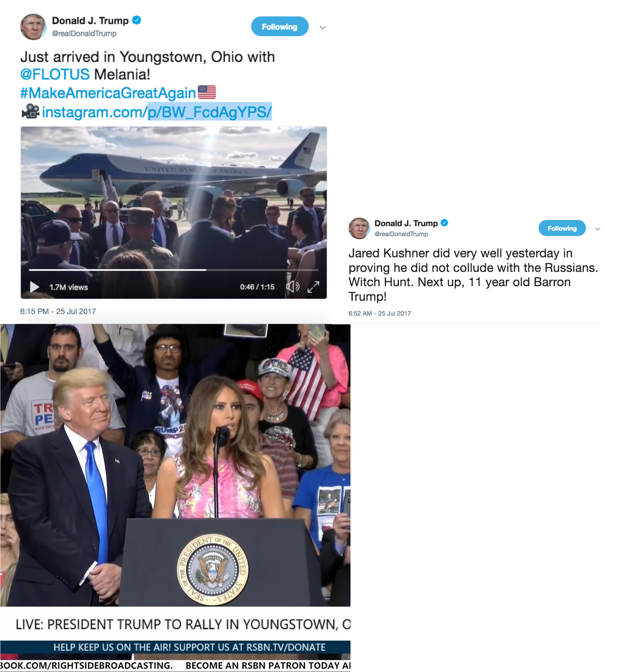Expand the video to fullscreen
The width and height of the screenshot is (618, 672).
313,287
